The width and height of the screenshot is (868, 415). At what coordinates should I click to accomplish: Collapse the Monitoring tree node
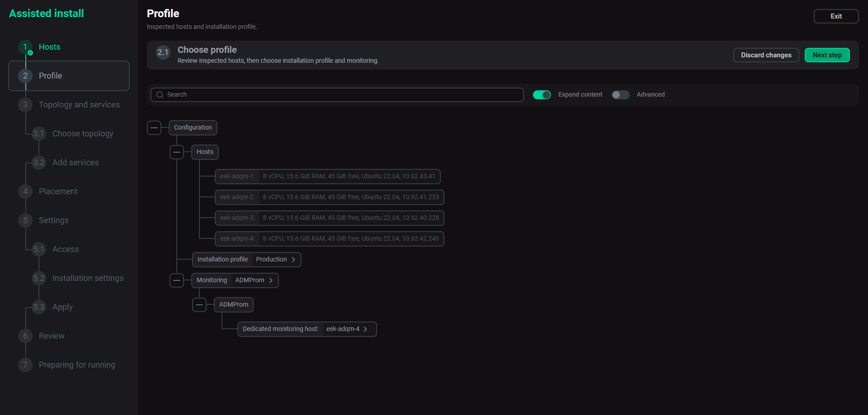point(177,280)
